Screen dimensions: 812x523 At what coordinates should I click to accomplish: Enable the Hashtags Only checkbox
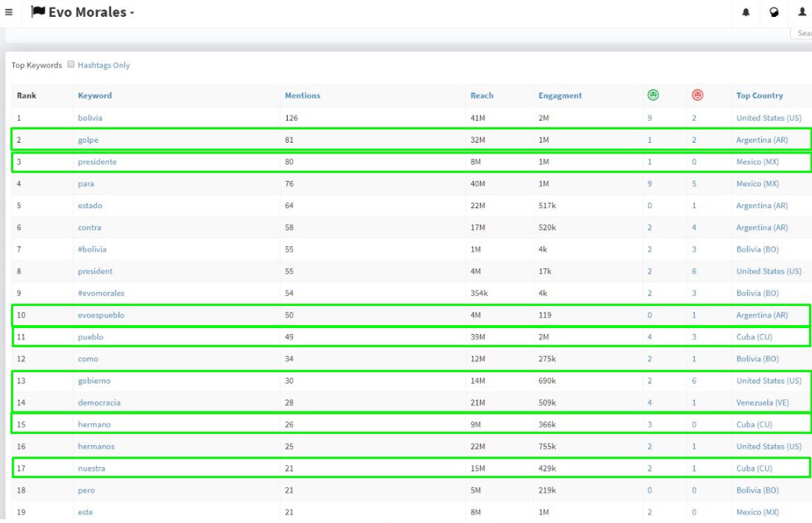pos(71,64)
